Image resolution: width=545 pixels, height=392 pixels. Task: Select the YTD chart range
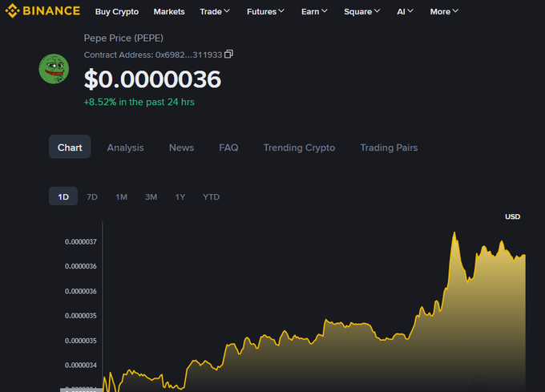click(x=211, y=196)
